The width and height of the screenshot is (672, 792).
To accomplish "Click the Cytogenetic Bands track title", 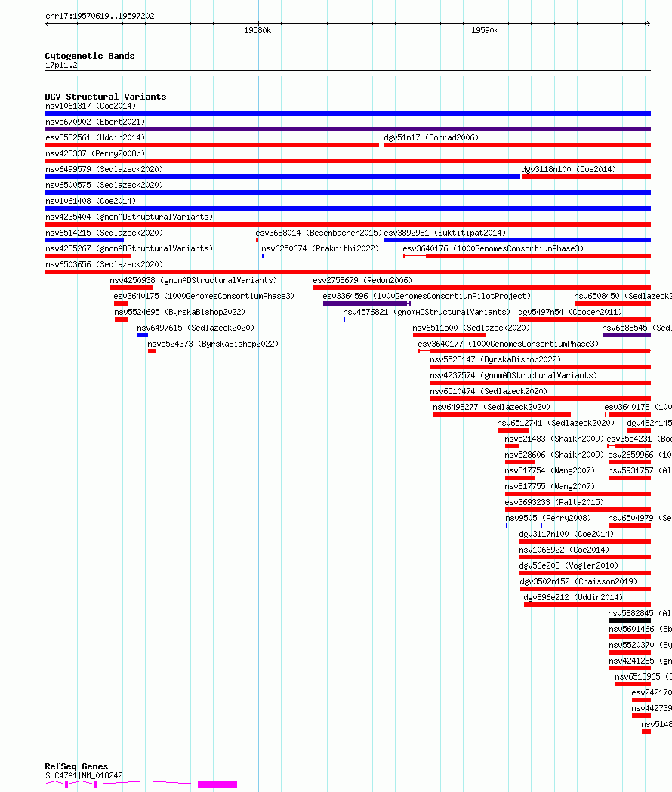I will tap(90, 56).
